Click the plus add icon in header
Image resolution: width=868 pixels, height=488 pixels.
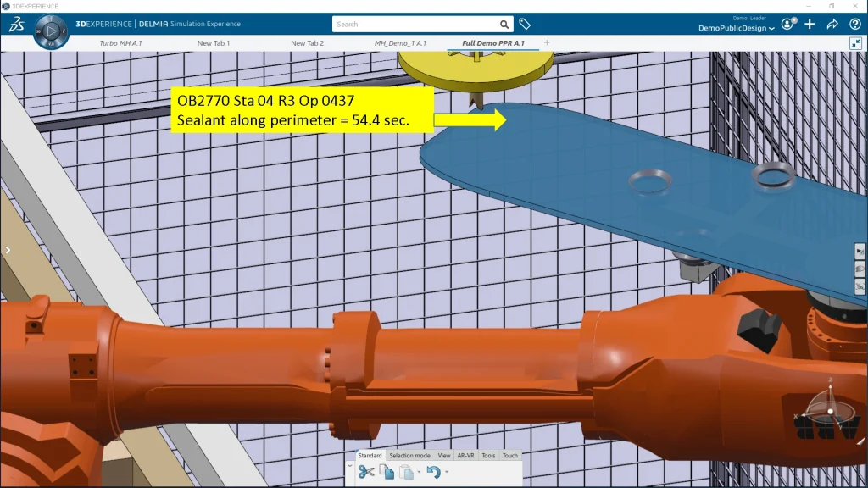click(810, 25)
